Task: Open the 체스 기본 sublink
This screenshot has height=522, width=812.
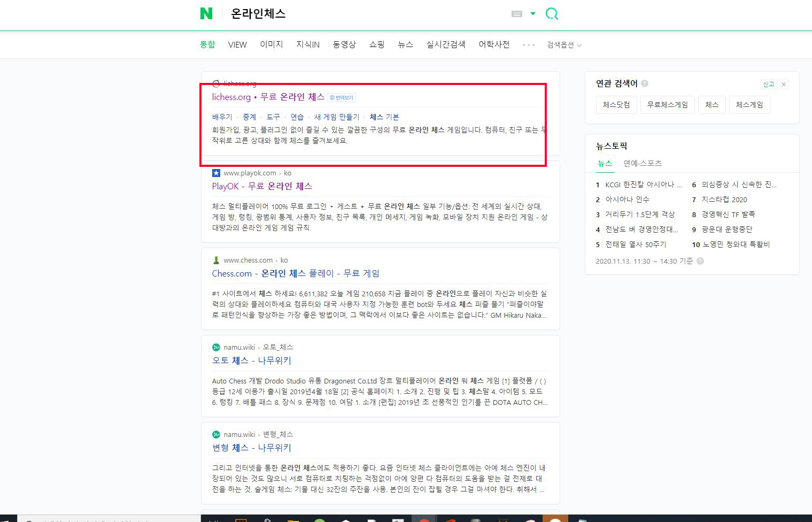Action: (384, 117)
